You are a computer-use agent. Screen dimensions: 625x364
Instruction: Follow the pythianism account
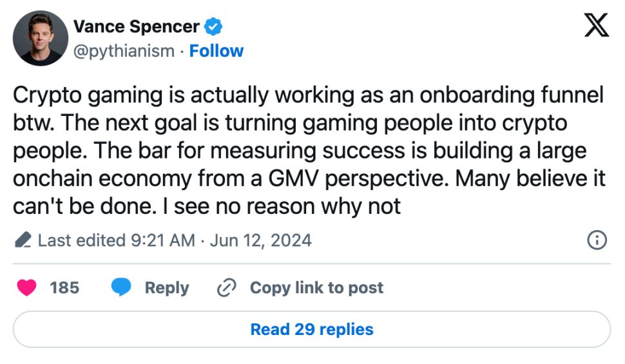[216, 51]
